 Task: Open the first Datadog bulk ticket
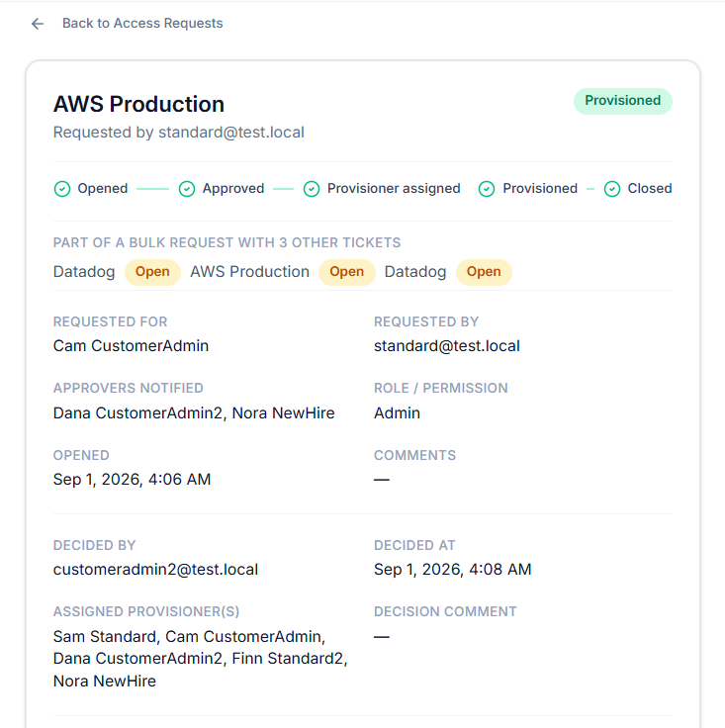coord(84,272)
